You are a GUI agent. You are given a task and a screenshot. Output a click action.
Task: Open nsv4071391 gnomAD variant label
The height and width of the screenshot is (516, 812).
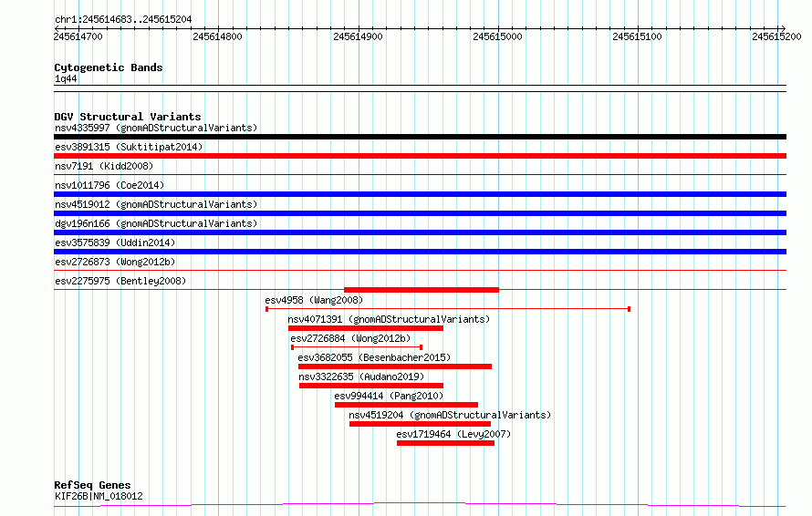(x=389, y=319)
